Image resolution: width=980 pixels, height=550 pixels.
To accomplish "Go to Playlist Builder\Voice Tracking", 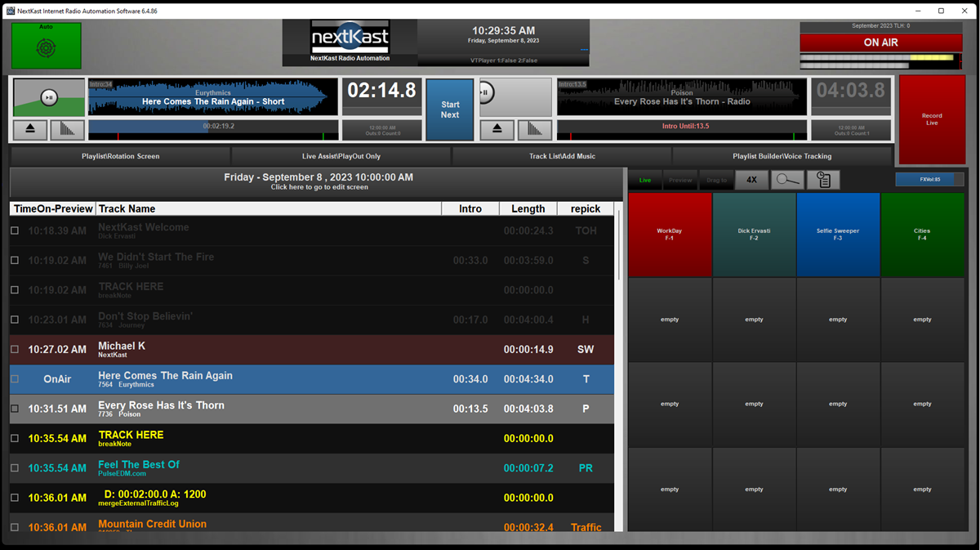I will 782,156.
